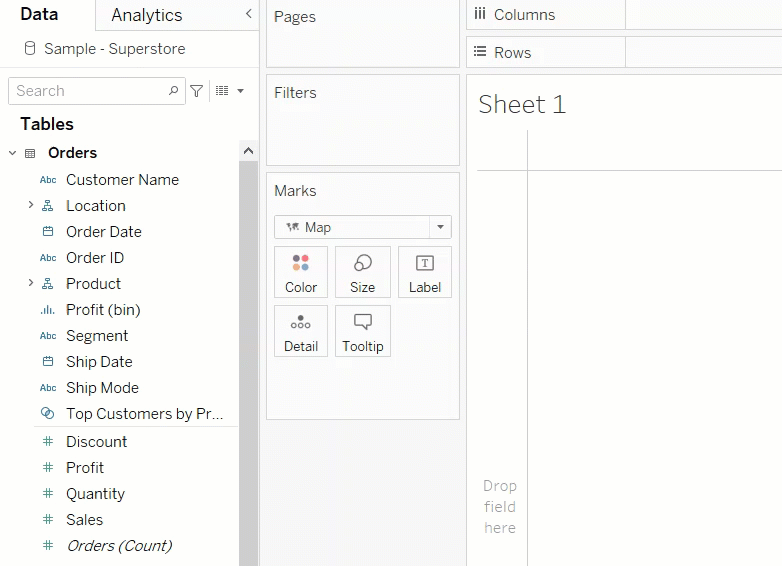Click the scroll up arrow in the Tables list
Image resolution: width=782 pixels, height=566 pixels.
[248, 151]
